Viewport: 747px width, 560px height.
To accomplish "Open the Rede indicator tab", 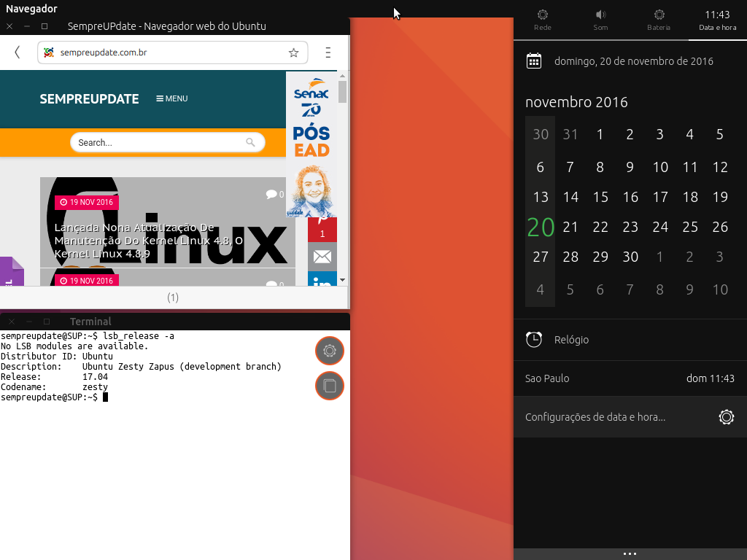I will pyautogui.click(x=543, y=20).
